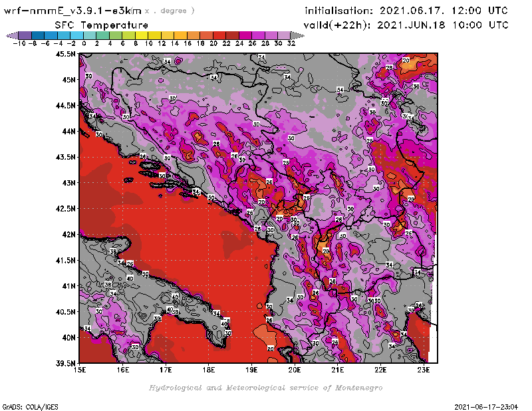The width and height of the screenshot is (532, 411).
Task: Click the gray arrow swatch above 32
Action: point(297,35)
